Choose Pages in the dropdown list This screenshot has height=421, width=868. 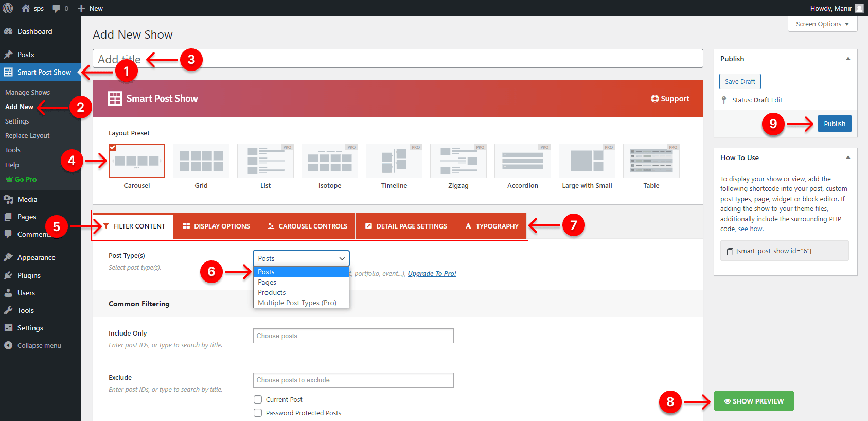point(301,282)
